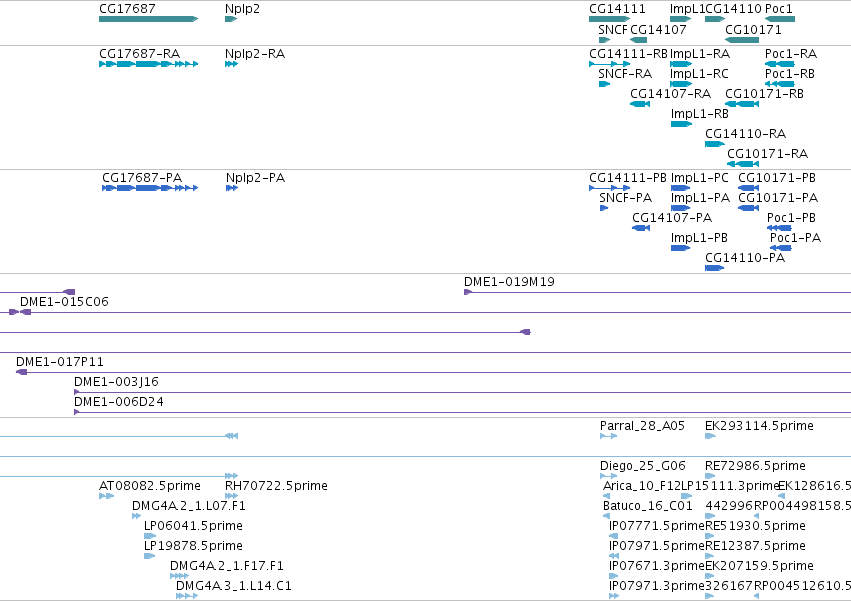Viewport: 851px width, 601px height.
Task: Click EST label "Parral_28_A05"
Action: pyautogui.click(x=642, y=426)
